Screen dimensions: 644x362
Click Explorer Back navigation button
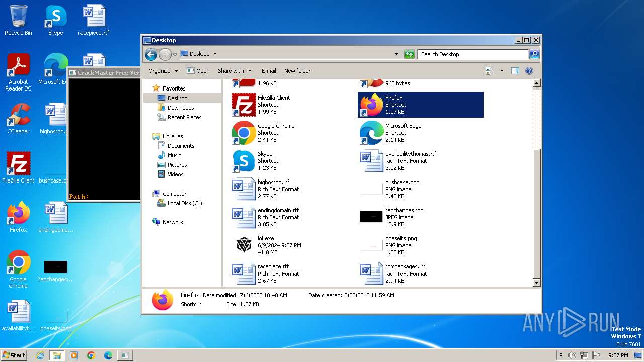click(151, 54)
